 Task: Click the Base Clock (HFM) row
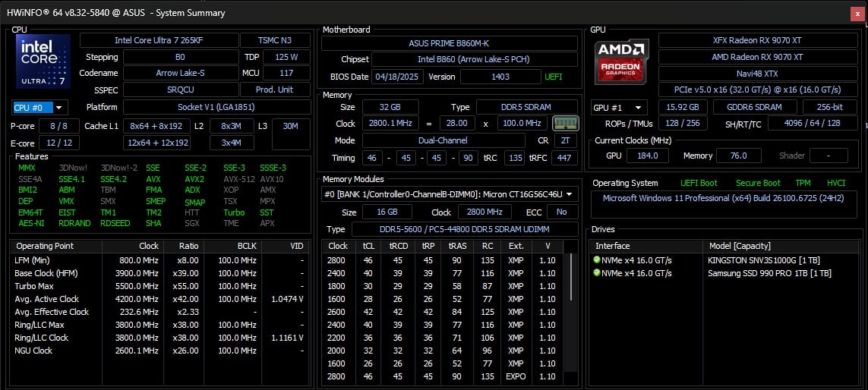[159, 273]
